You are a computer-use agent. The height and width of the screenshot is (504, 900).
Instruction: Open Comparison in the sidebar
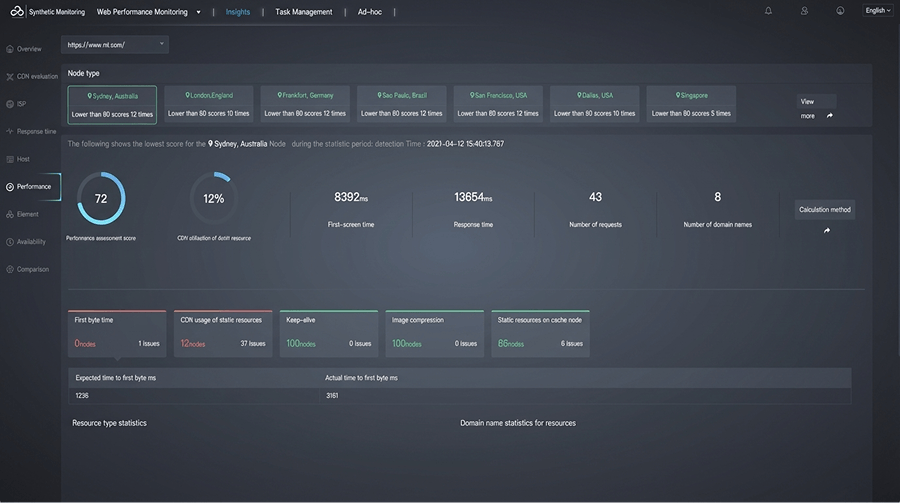[33, 270]
